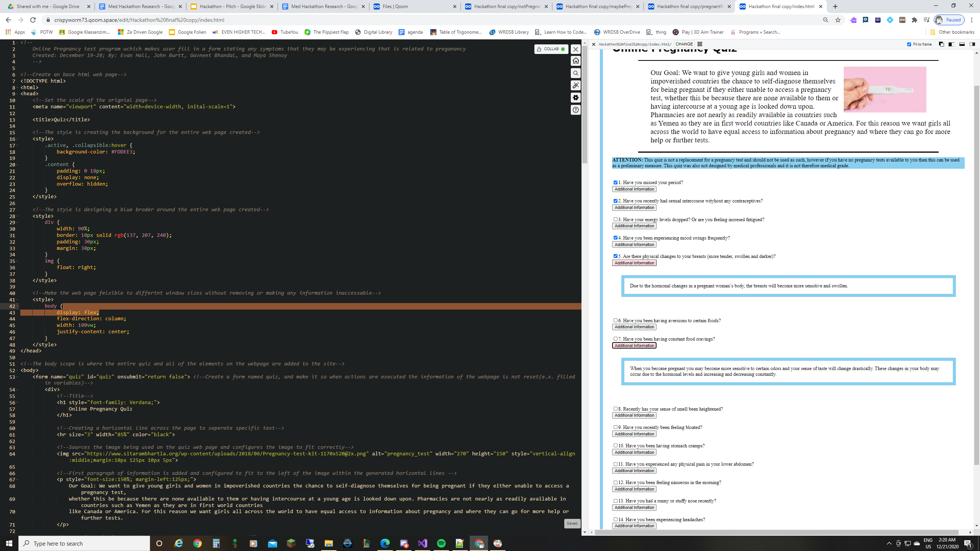Viewport: 980px width, 551px height.
Task: Click the pregnancy test image
Action: pos(885,90)
